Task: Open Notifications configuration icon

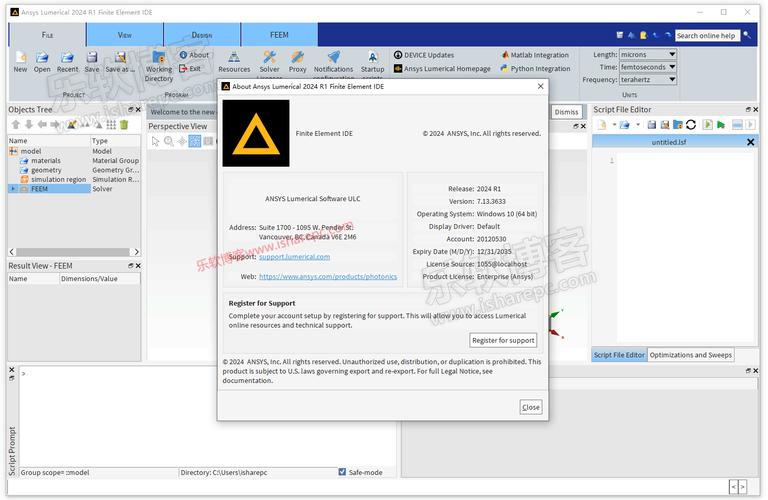Action: point(334,57)
